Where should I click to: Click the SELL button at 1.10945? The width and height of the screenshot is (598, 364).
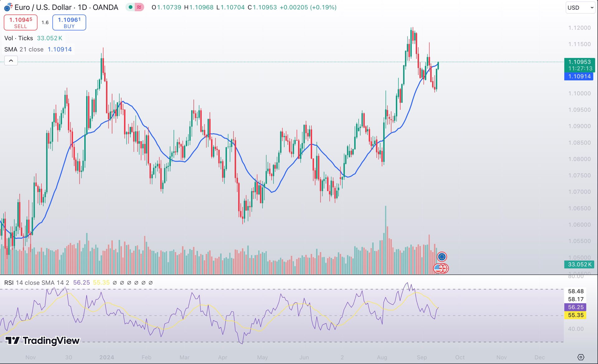[21, 22]
